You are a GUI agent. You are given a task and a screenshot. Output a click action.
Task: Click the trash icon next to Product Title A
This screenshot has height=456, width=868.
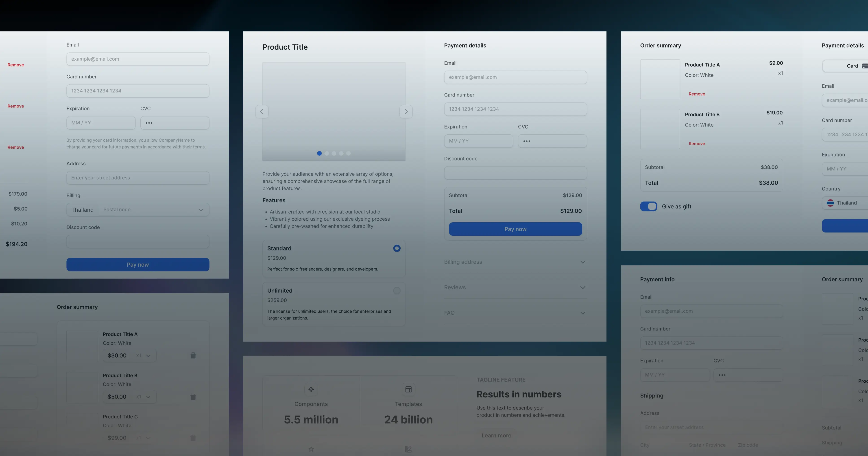pos(193,355)
